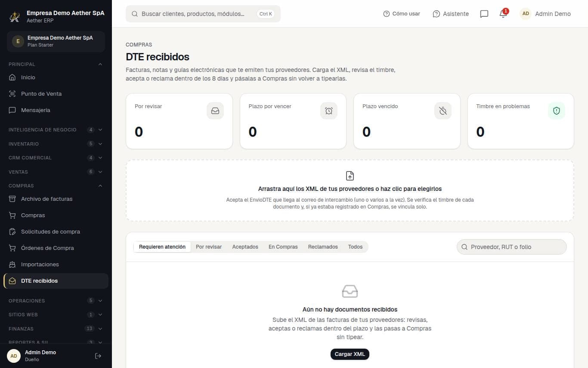Click the Cargar XML button

coord(350,354)
